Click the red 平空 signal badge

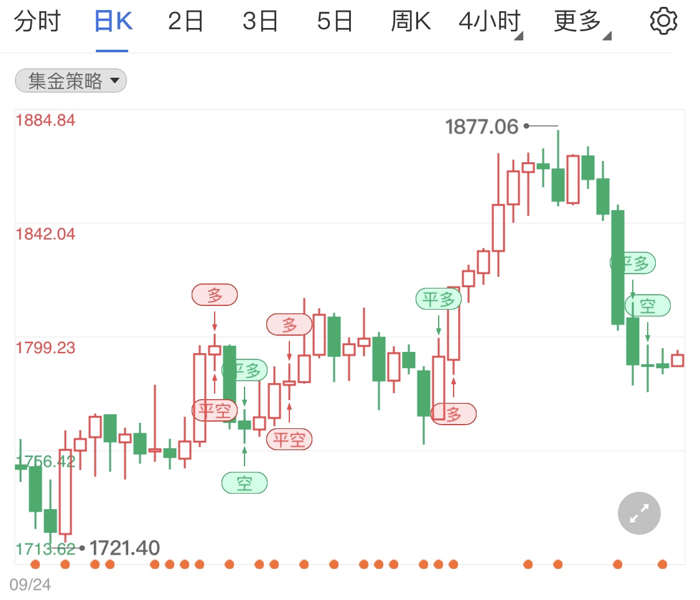coord(215,410)
